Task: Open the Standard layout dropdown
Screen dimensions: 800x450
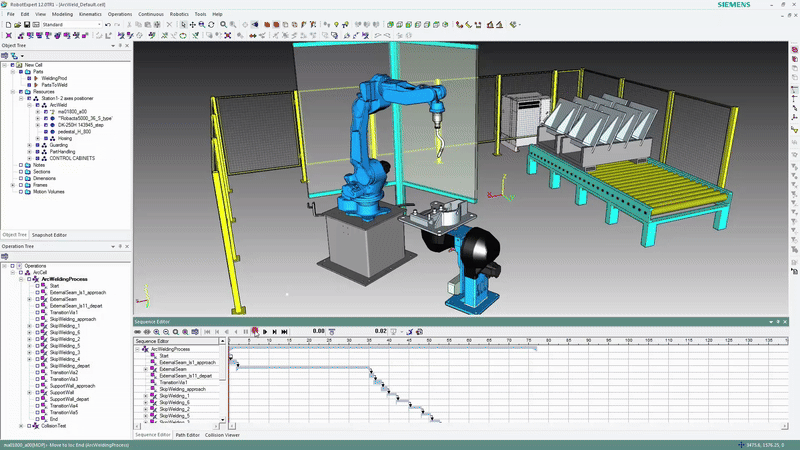Action: tap(99, 24)
